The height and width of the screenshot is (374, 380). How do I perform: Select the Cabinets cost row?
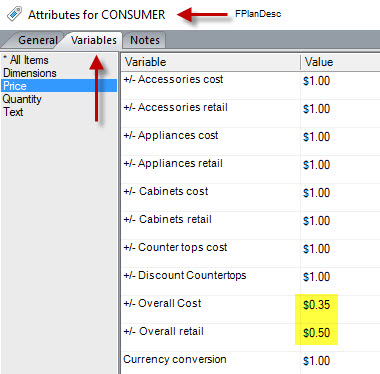(x=251, y=197)
